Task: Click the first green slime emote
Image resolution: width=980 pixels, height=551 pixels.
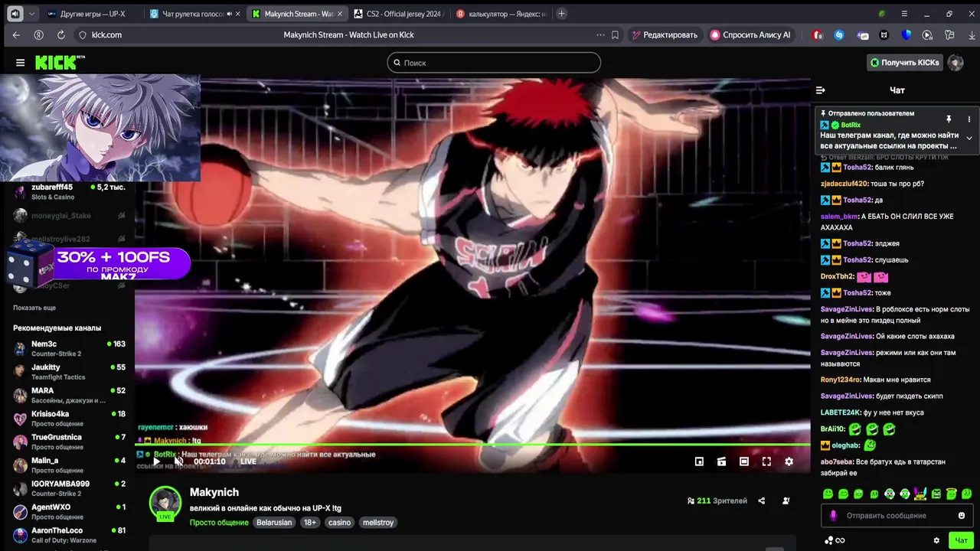Action: pos(828,494)
